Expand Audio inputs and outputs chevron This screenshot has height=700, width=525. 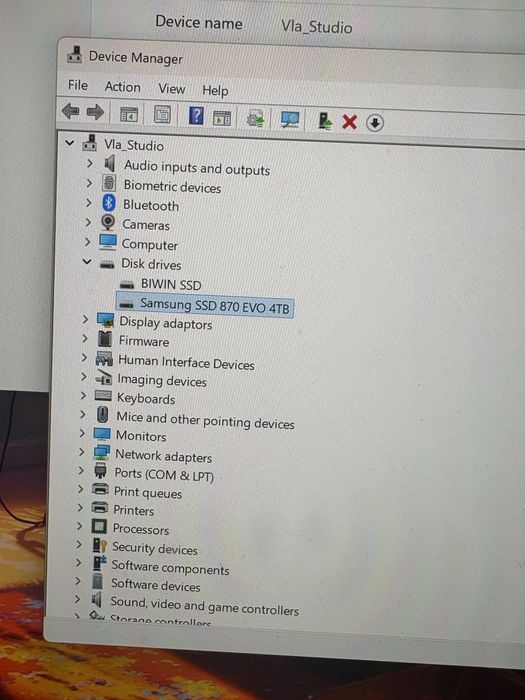coord(90,163)
